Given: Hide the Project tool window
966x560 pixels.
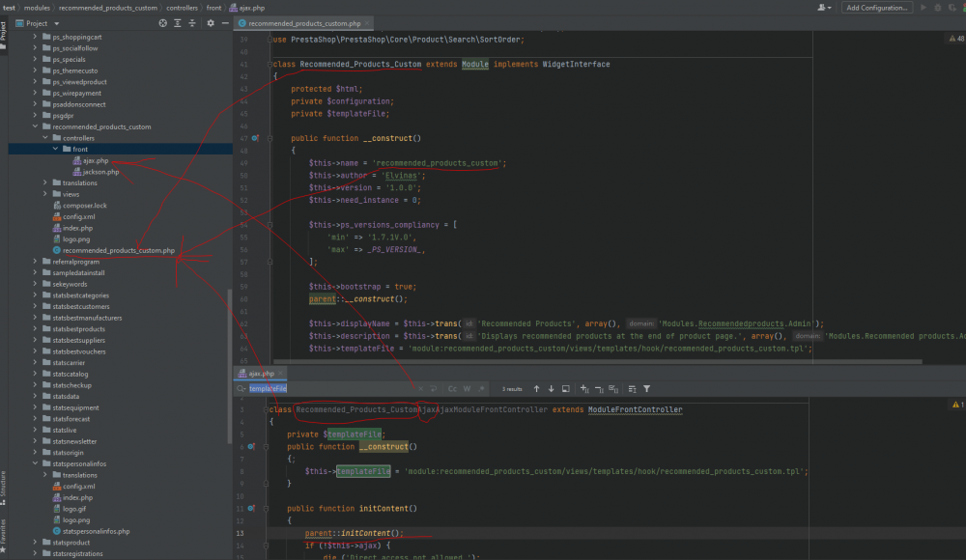Looking at the screenshot, I should coord(223,23).
